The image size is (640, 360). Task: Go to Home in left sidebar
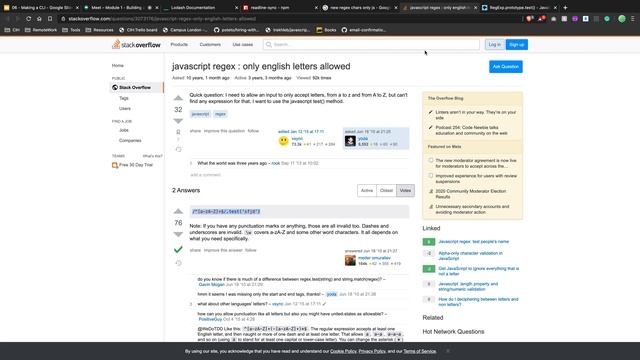point(118,65)
